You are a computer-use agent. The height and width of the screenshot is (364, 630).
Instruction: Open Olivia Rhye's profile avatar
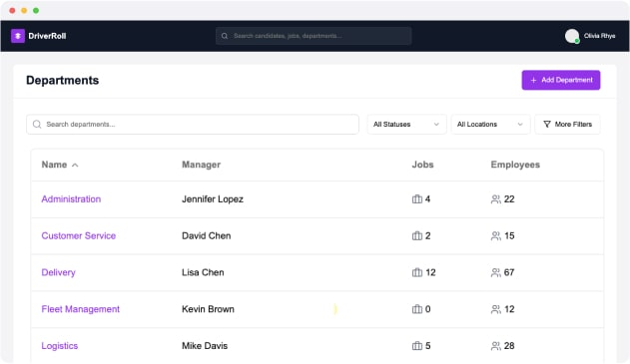pyautogui.click(x=572, y=36)
